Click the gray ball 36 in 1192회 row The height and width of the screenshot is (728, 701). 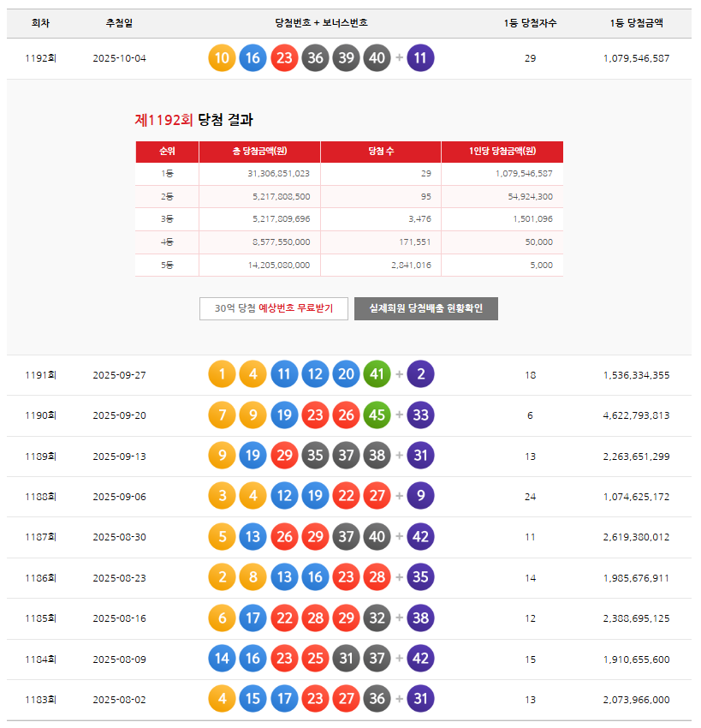pyautogui.click(x=315, y=58)
